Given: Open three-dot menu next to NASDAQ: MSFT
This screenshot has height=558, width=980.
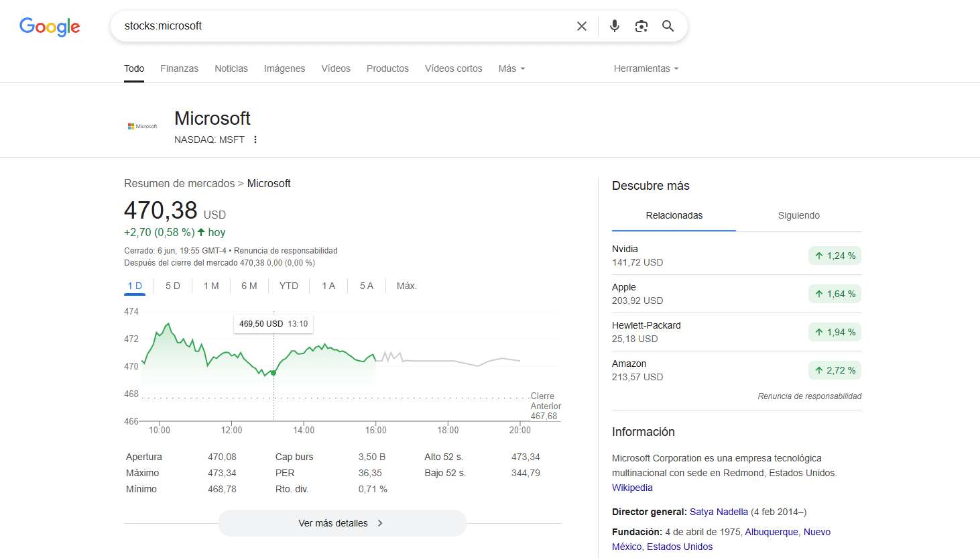Looking at the screenshot, I should point(255,139).
